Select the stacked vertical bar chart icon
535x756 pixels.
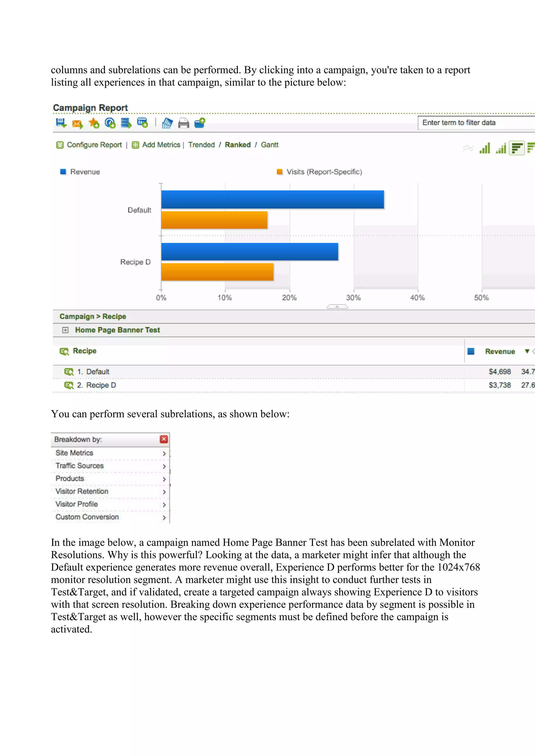pos(501,148)
